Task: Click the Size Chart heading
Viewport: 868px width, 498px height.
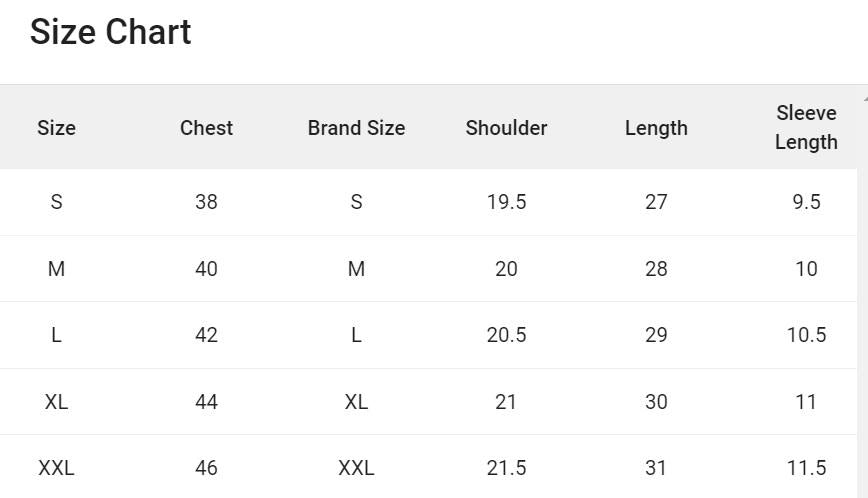Action: 110,32
